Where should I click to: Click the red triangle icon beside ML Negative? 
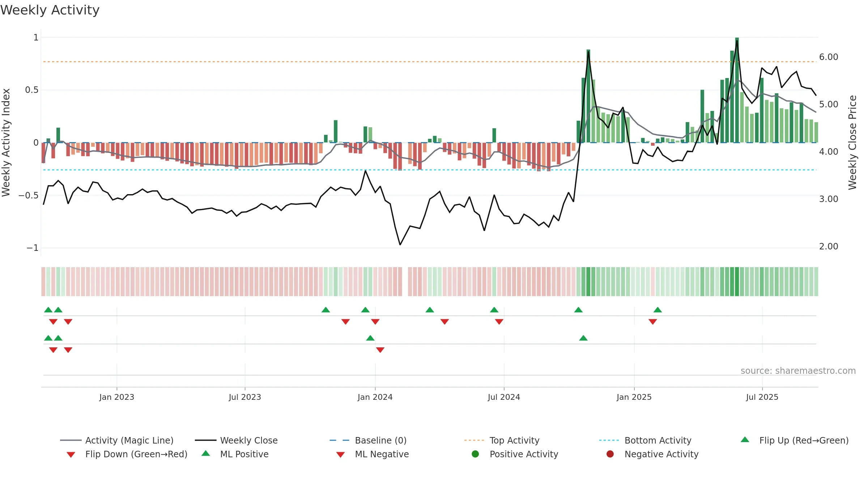(x=340, y=455)
